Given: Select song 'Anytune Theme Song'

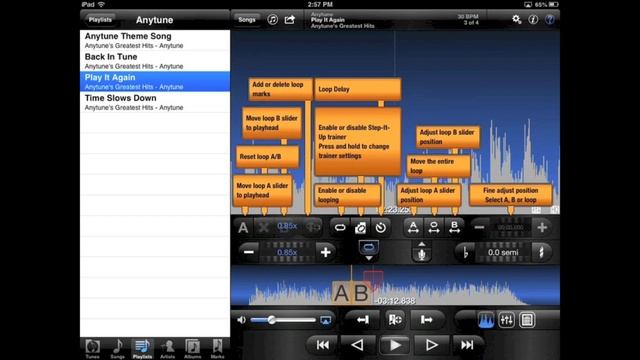Looking at the screenshot, I should tap(155, 40).
